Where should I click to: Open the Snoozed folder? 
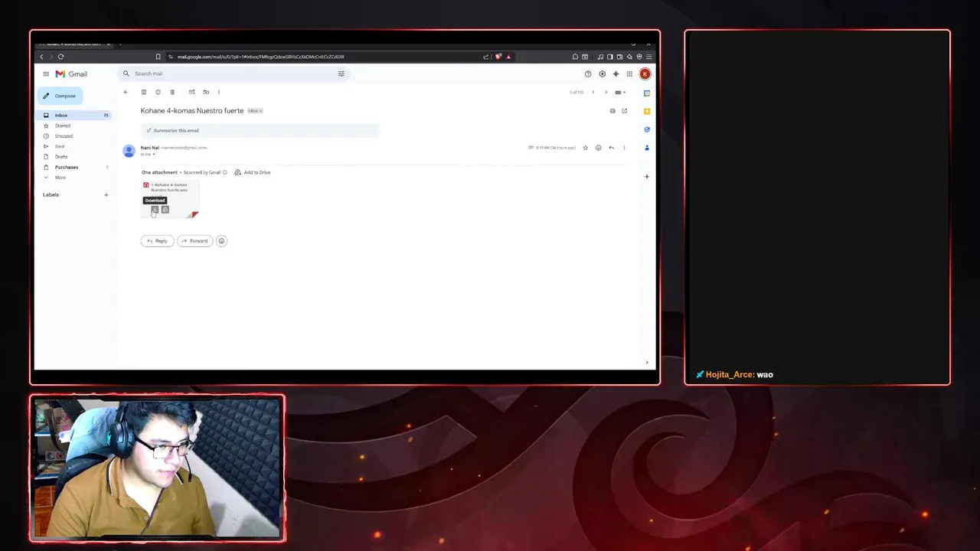[64, 136]
